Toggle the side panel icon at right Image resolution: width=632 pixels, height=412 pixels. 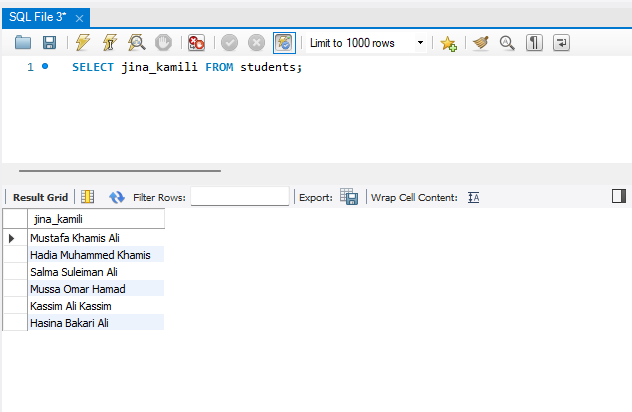click(x=619, y=196)
